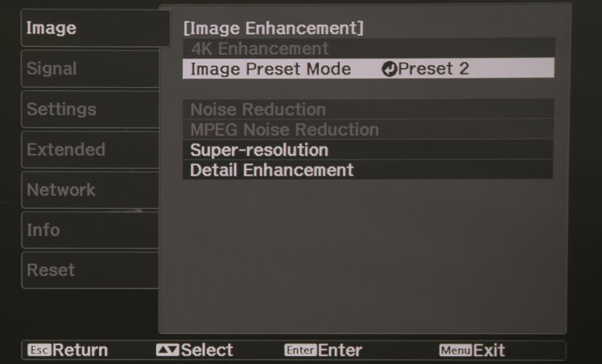The image size is (602, 364).
Task: Click the Esc key icon
Action: pos(40,350)
